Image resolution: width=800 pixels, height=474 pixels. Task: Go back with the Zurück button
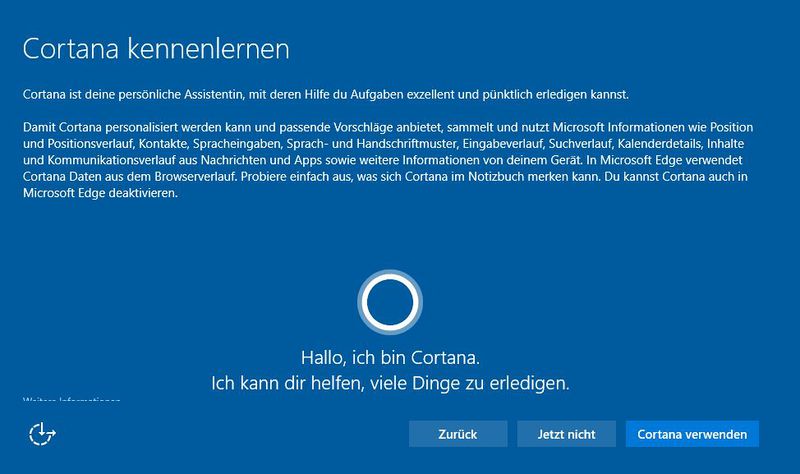click(x=458, y=434)
